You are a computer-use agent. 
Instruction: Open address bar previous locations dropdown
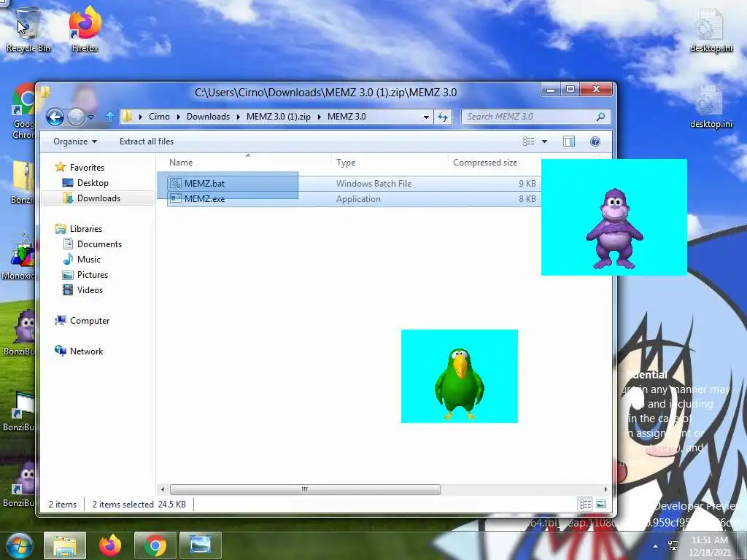click(426, 117)
